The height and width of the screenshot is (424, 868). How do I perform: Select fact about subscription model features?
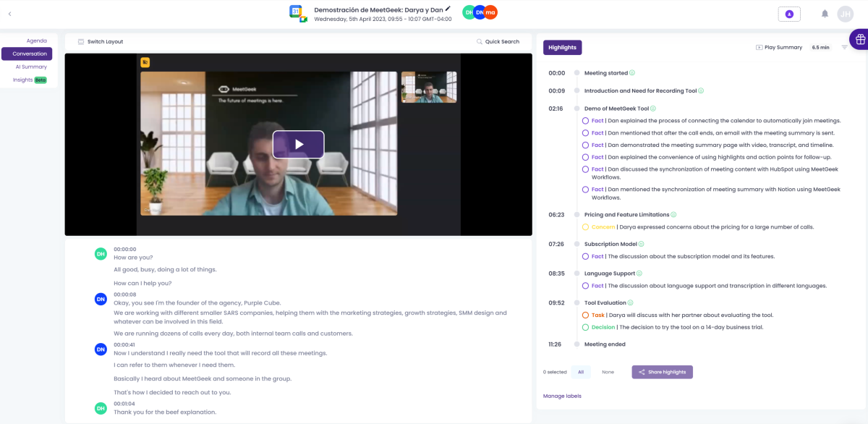586,256
